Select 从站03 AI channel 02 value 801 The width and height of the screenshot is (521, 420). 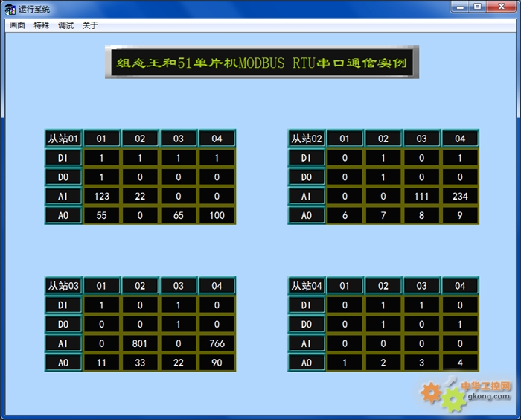pos(140,343)
